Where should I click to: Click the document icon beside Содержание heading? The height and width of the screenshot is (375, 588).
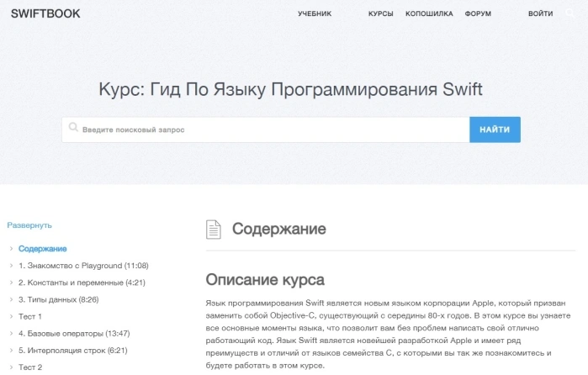coord(214,230)
